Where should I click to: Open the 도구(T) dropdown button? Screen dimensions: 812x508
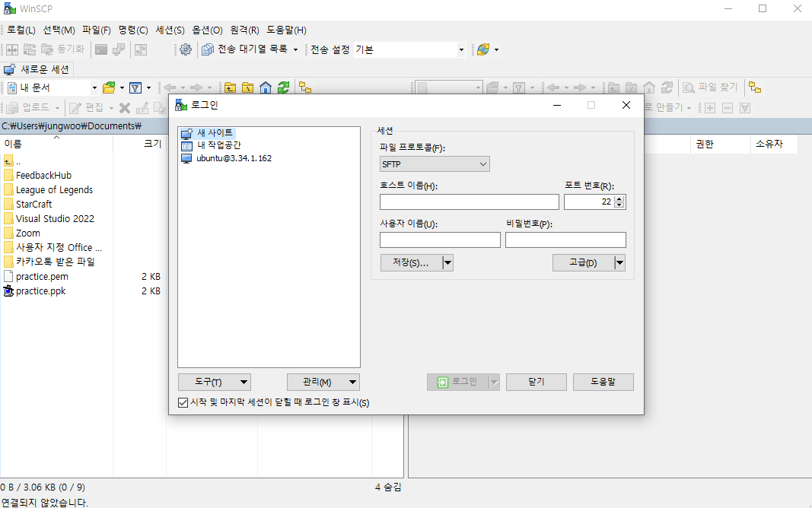pos(215,383)
